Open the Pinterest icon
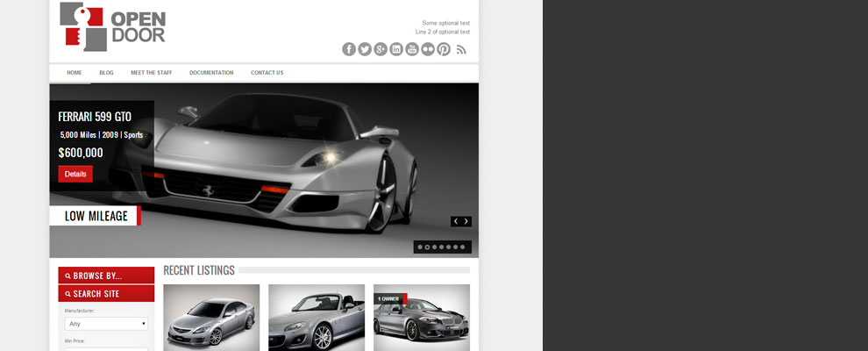This screenshot has width=868, height=351. click(x=444, y=49)
